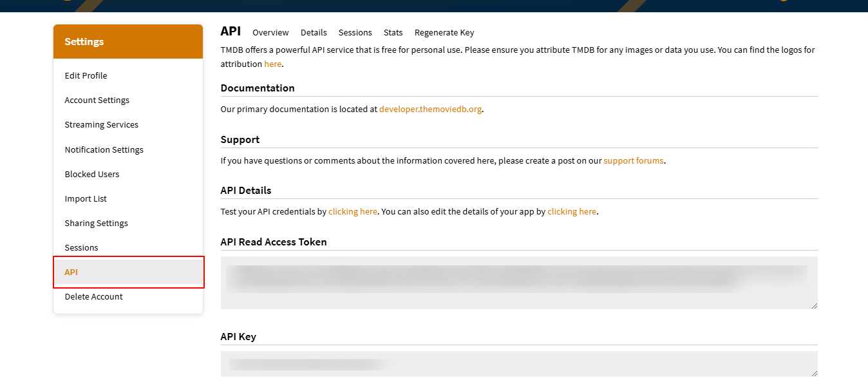
Task: Open the Edit Profile settings page
Action: (86, 75)
